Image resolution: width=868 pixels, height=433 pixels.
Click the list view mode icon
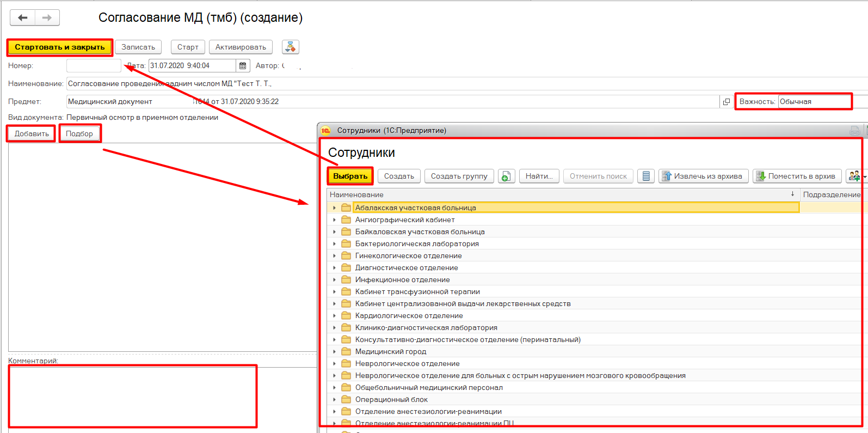point(646,176)
